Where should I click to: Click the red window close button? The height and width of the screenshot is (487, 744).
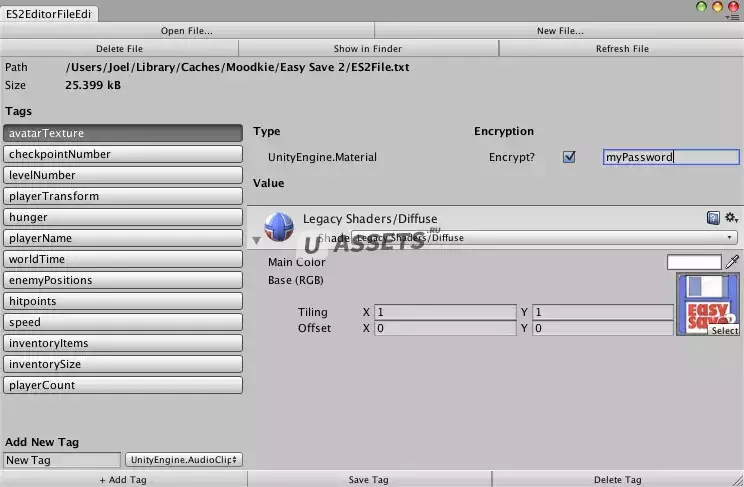coord(733,7)
